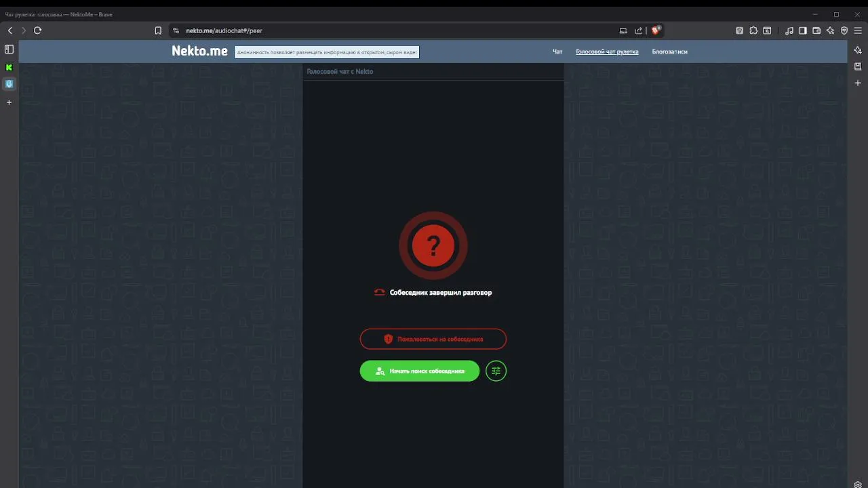Open the Extensions puzzle piece menu
Image resolution: width=868 pixels, height=488 pixels.
click(x=753, y=30)
